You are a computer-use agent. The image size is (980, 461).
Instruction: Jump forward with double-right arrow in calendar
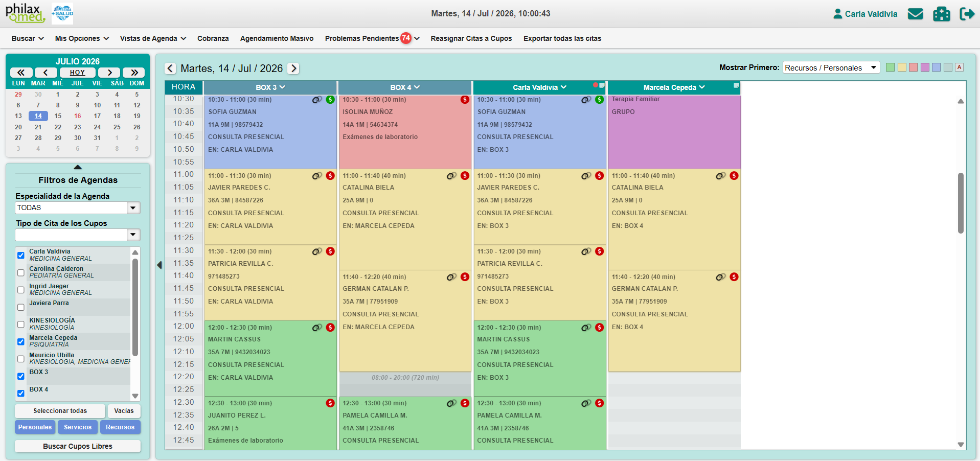[x=134, y=73]
